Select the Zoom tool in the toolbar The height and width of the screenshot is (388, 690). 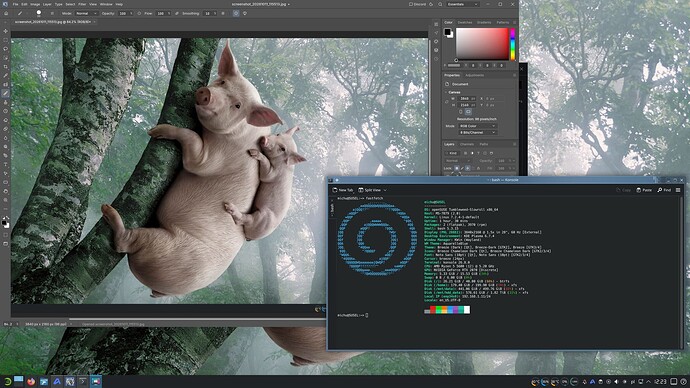tap(6, 200)
